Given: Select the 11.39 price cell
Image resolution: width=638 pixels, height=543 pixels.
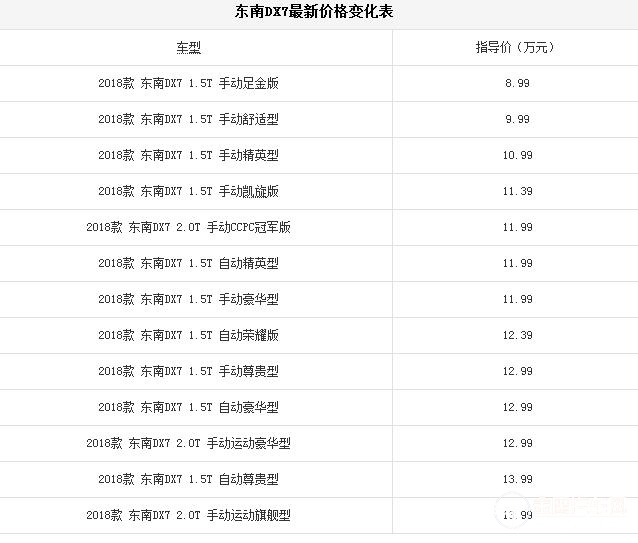Looking at the screenshot, I should [x=517, y=191].
